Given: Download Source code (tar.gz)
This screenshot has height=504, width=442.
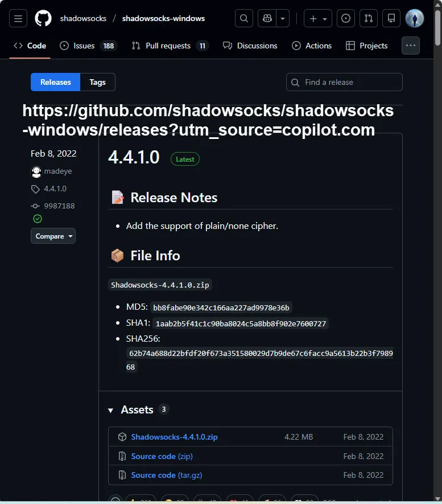Looking at the screenshot, I should 167,475.
